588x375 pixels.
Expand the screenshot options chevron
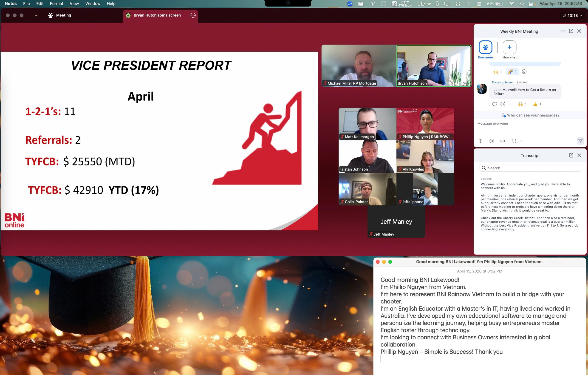click(521, 141)
